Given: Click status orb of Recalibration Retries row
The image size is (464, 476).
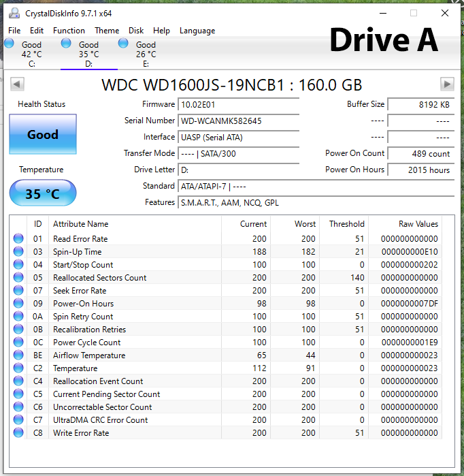Looking at the screenshot, I should click(x=18, y=329).
